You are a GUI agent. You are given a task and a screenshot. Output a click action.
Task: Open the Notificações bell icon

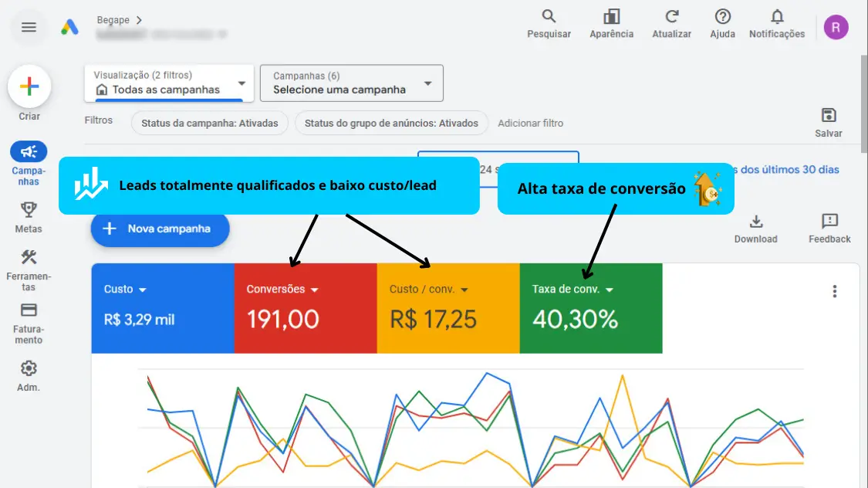point(776,17)
